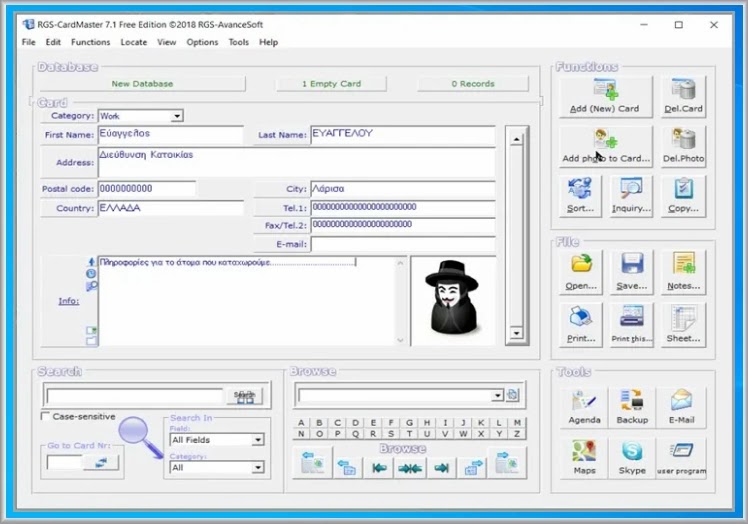This screenshot has height=524, width=748.
Task: Enable the Case-sensitive checkbox
Action: click(45, 416)
